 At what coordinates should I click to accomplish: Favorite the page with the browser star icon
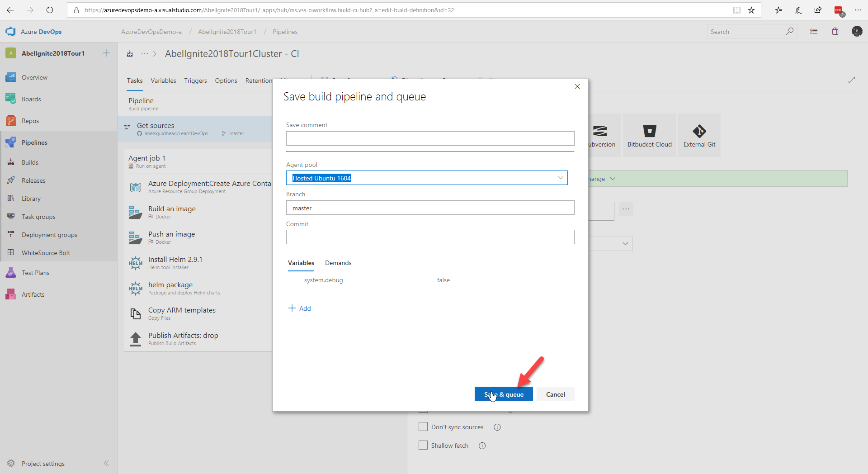(x=751, y=10)
